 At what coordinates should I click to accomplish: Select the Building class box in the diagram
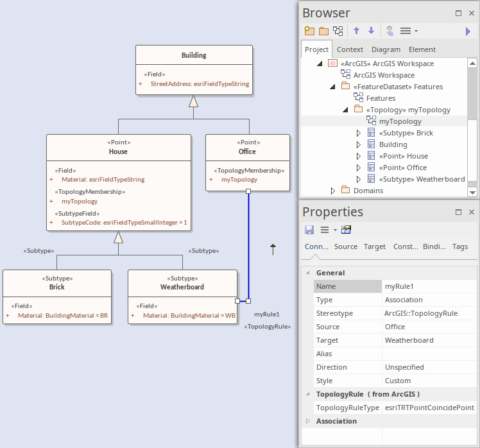point(194,56)
